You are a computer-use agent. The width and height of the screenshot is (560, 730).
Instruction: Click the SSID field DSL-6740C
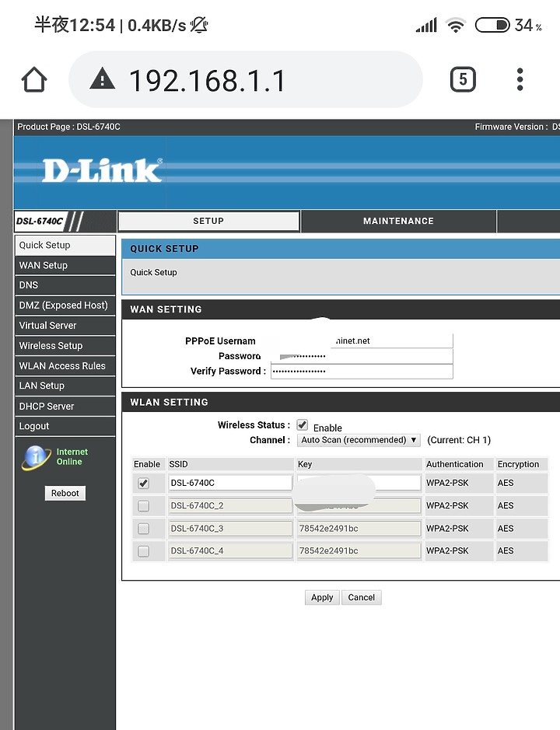(230, 483)
